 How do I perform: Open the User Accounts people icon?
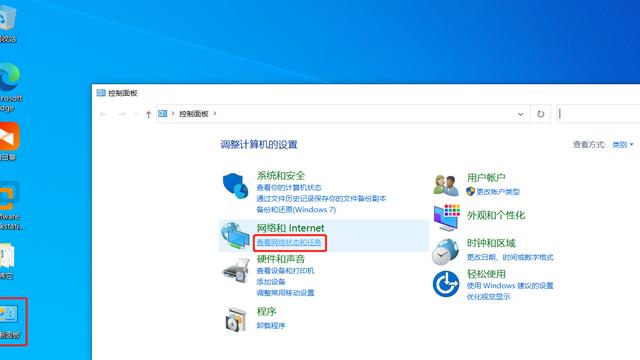445,185
